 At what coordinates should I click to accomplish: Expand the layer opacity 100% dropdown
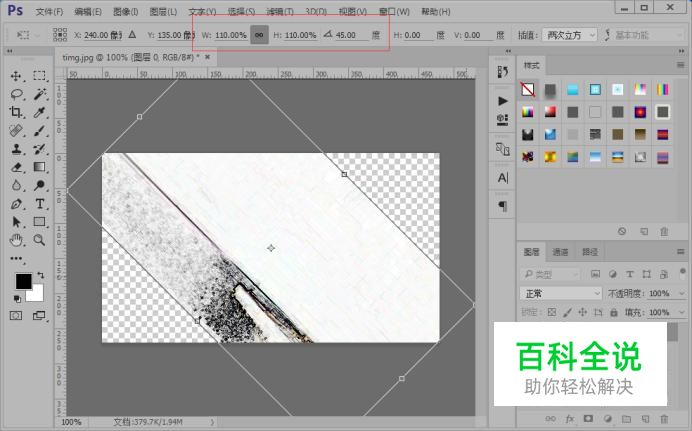point(682,293)
